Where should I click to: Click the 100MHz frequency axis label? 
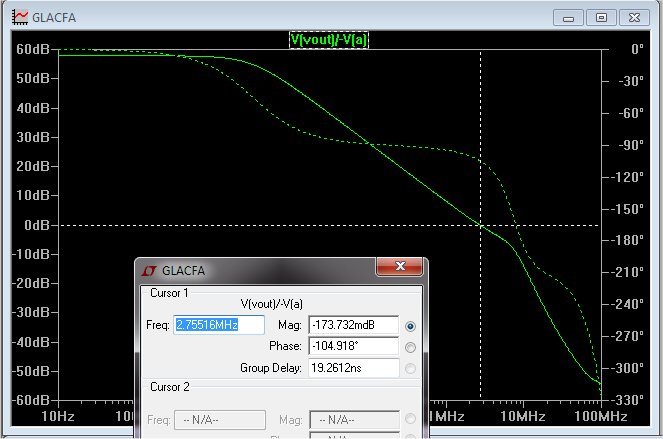coord(601,417)
